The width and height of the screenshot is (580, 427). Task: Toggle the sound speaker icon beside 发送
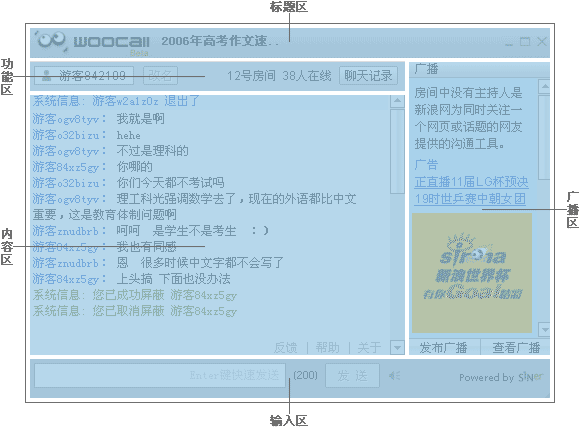tap(394, 376)
